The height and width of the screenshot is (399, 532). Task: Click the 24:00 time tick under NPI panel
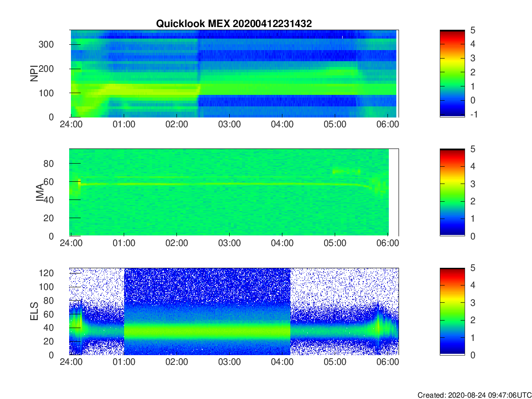(71, 125)
